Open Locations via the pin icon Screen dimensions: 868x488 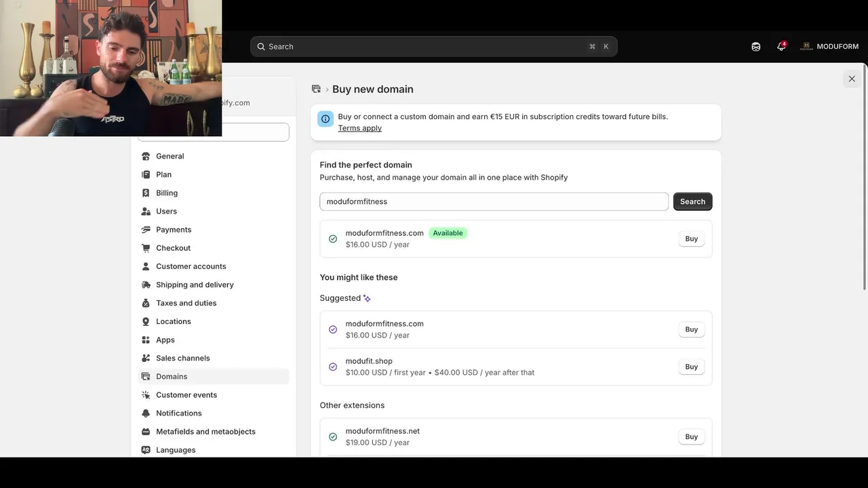(146, 321)
